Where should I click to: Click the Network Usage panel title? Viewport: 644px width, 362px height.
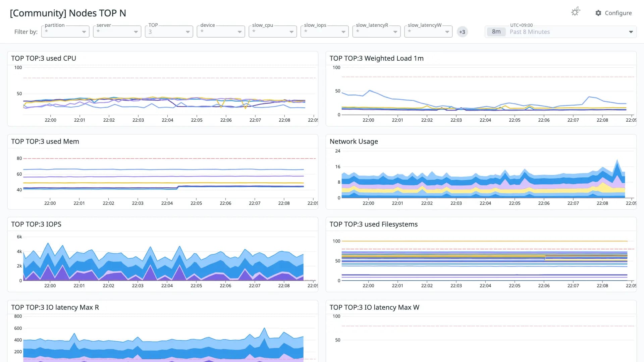click(354, 141)
